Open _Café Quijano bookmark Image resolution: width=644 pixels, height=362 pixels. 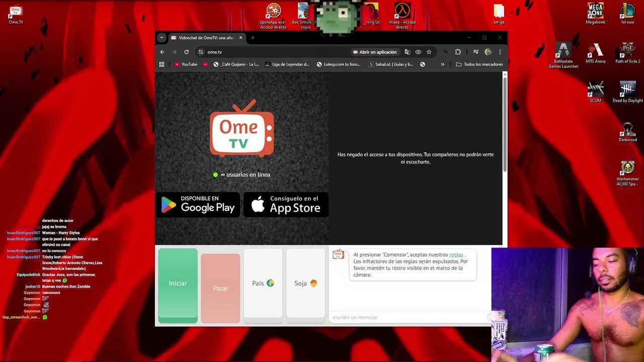coord(236,64)
